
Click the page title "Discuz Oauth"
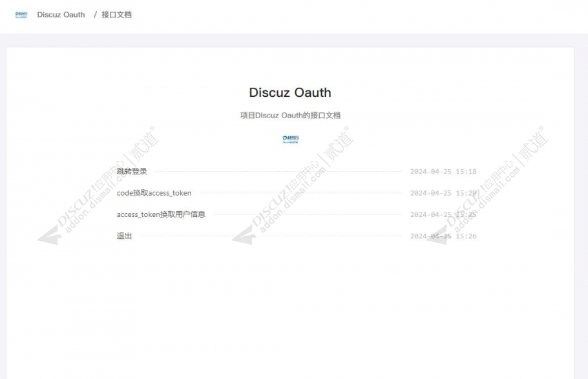tap(291, 92)
